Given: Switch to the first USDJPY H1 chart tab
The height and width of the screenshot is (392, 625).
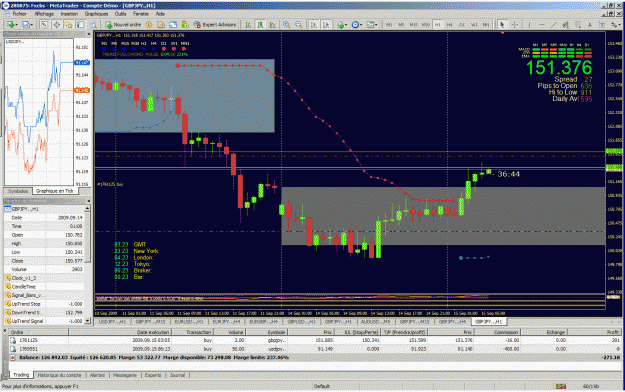Looking at the screenshot, I should tap(112, 321).
